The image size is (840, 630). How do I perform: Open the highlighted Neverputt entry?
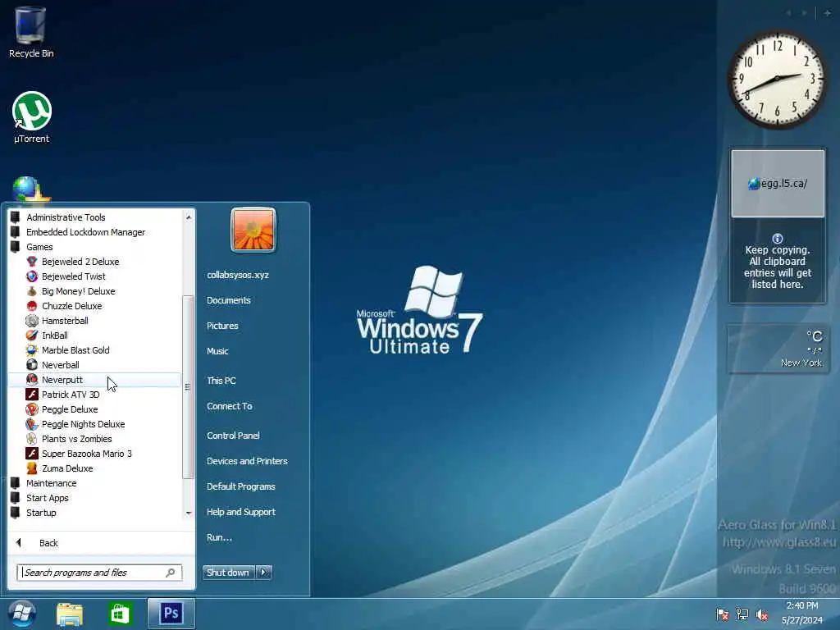[x=94, y=380]
